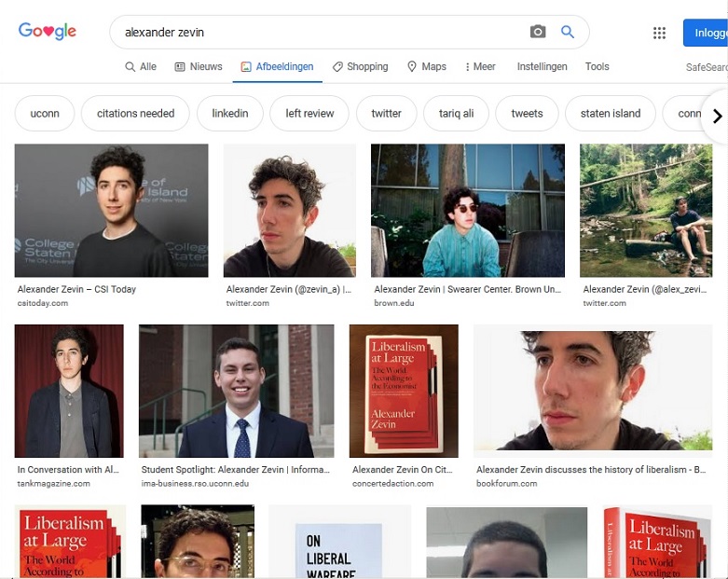Click 'Student Spotlight: Alexander Zevin' title
Viewport: 728px width, 579px height.
[236, 469]
